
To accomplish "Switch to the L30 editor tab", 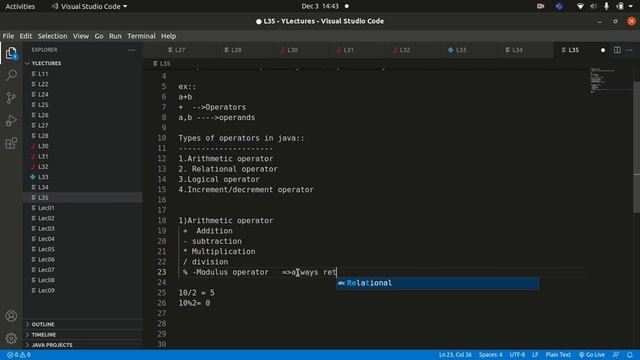I will [289, 50].
